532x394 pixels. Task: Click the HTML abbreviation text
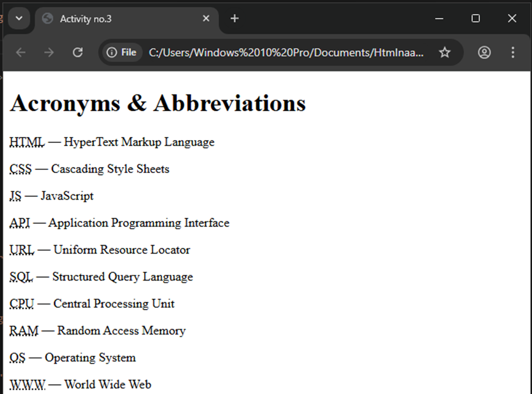pos(27,142)
